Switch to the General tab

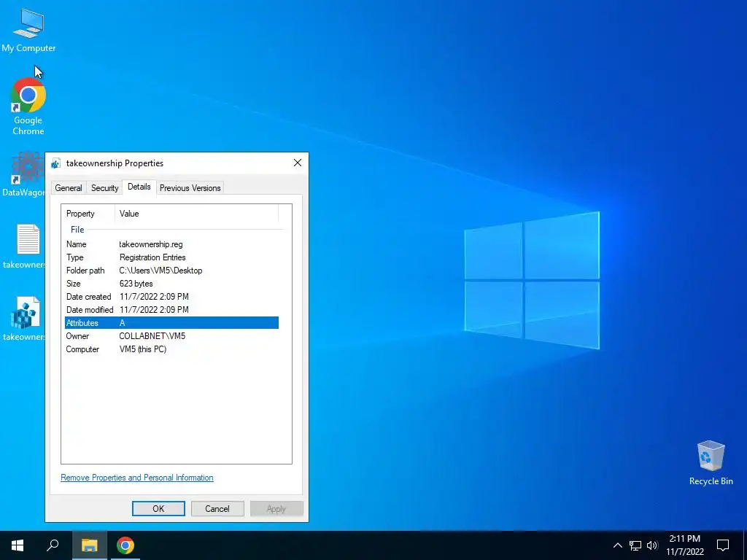tap(69, 188)
